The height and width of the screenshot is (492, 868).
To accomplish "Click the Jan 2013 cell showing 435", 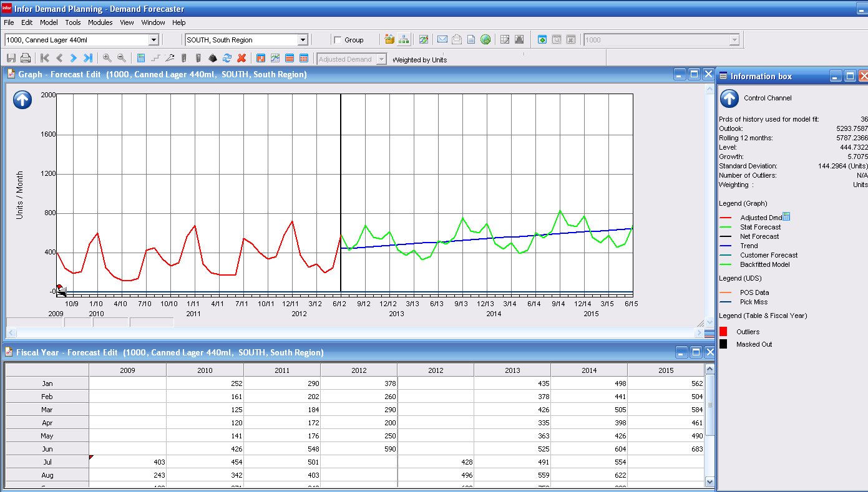I will click(512, 383).
